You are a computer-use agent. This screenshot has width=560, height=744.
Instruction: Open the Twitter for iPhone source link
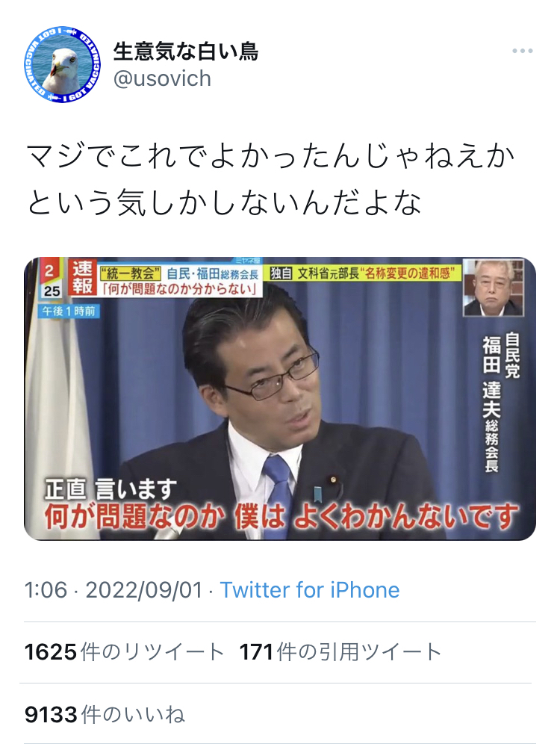[310, 590]
